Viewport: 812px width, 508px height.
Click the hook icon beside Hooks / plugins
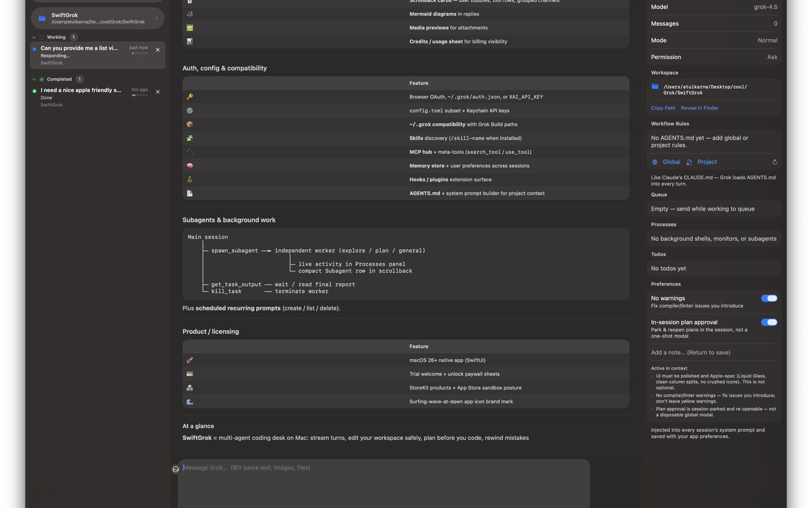point(190,179)
